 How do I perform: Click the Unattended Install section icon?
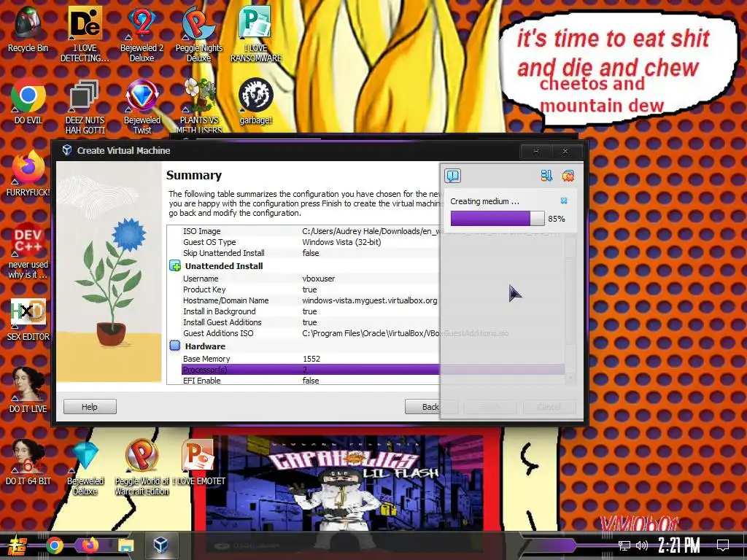175,265
